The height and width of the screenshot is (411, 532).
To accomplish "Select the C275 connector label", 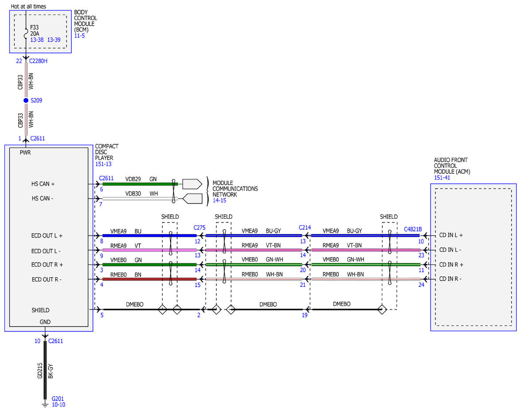I will click(199, 227).
